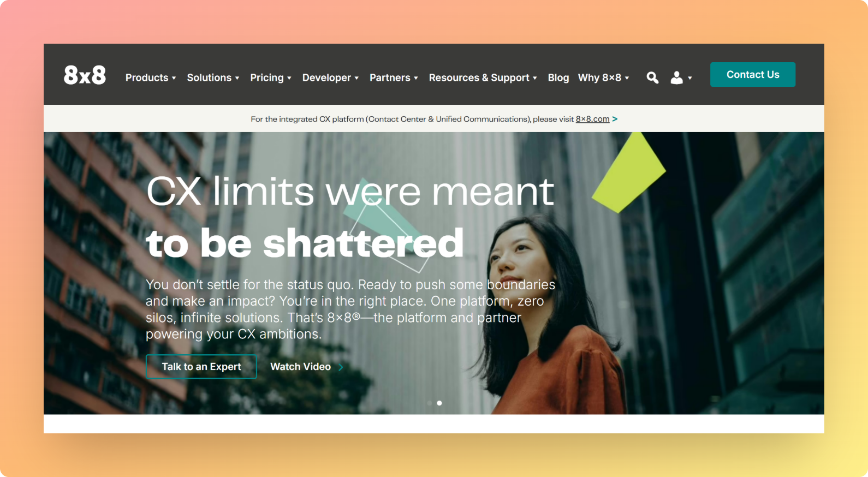The image size is (868, 477).
Task: Go to the Blog page
Action: click(558, 77)
